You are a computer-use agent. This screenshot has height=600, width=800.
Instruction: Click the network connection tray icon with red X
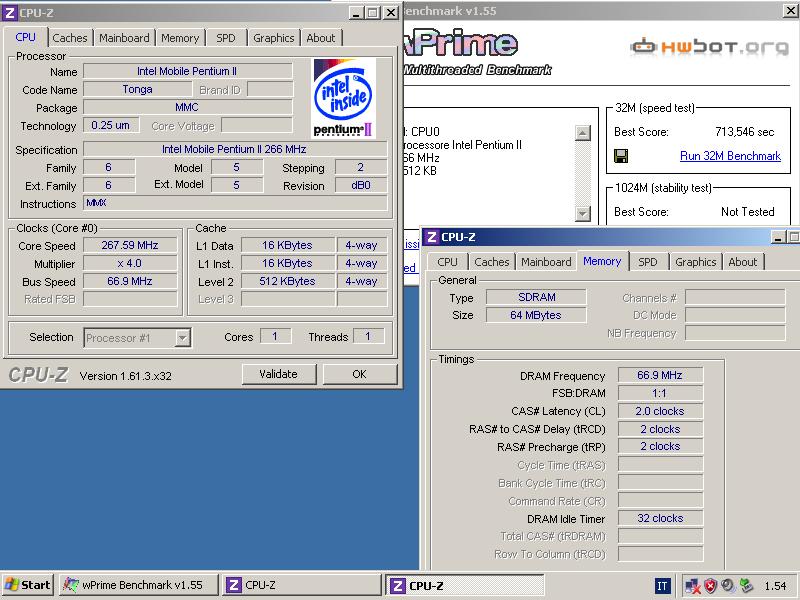(x=692, y=586)
